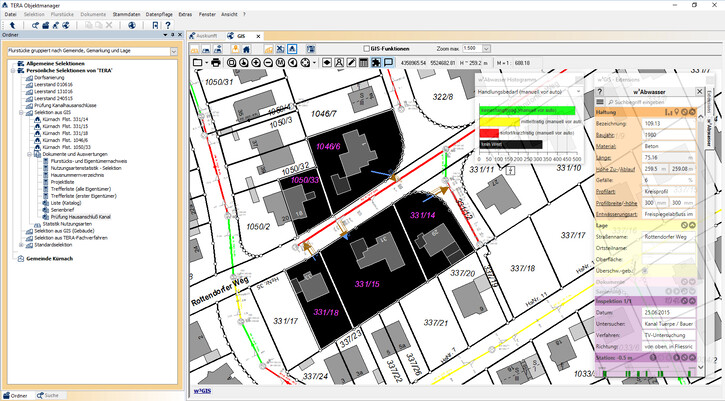725x401 pixels.
Task: Click the help button in Extensions panel
Action: click(599, 91)
